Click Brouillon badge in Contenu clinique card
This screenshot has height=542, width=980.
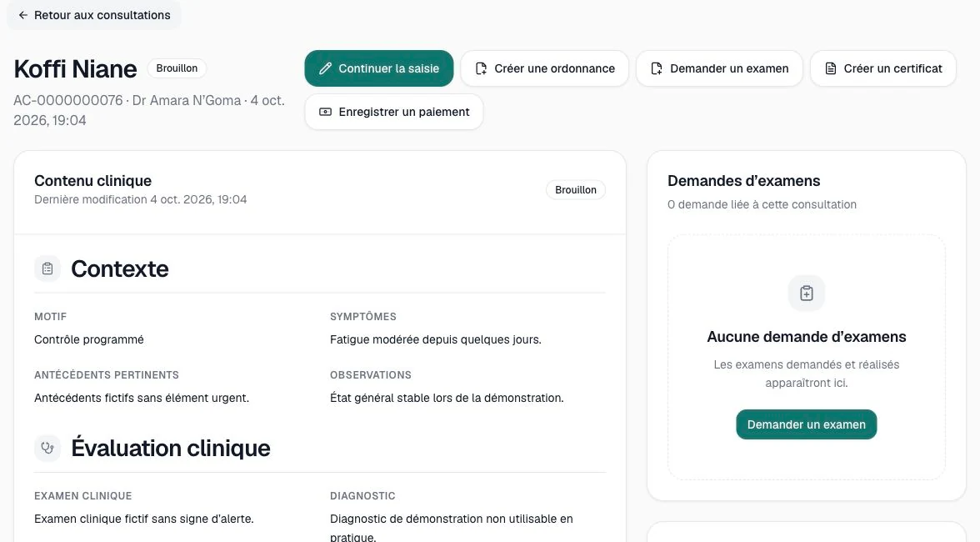pos(576,189)
